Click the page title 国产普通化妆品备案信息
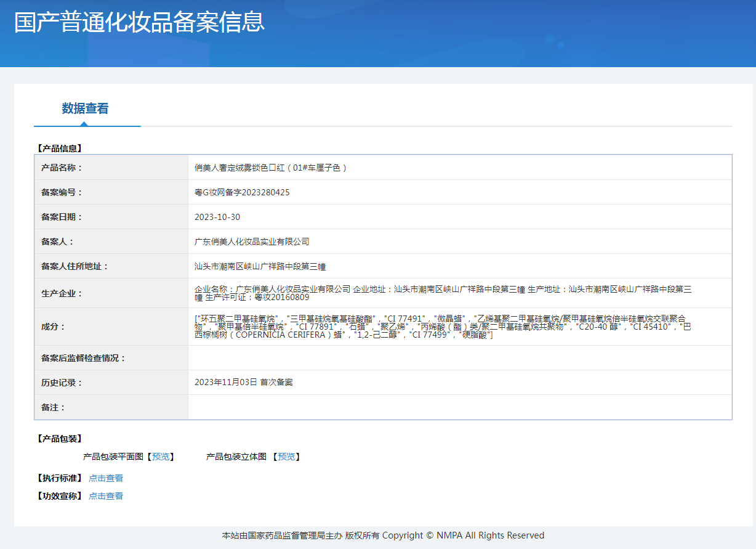The height and width of the screenshot is (549, 756). pyautogui.click(x=139, y=22)
